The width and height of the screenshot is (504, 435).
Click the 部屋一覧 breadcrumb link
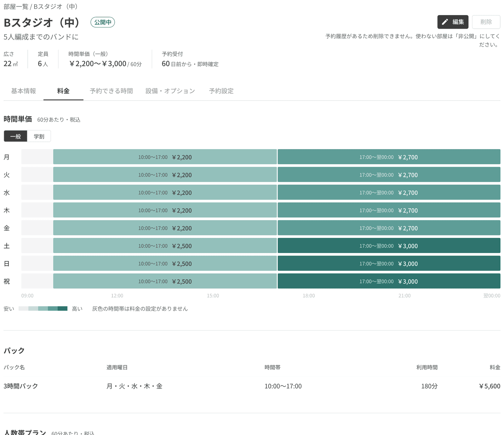pyautogui.click(x=16, y=7)
